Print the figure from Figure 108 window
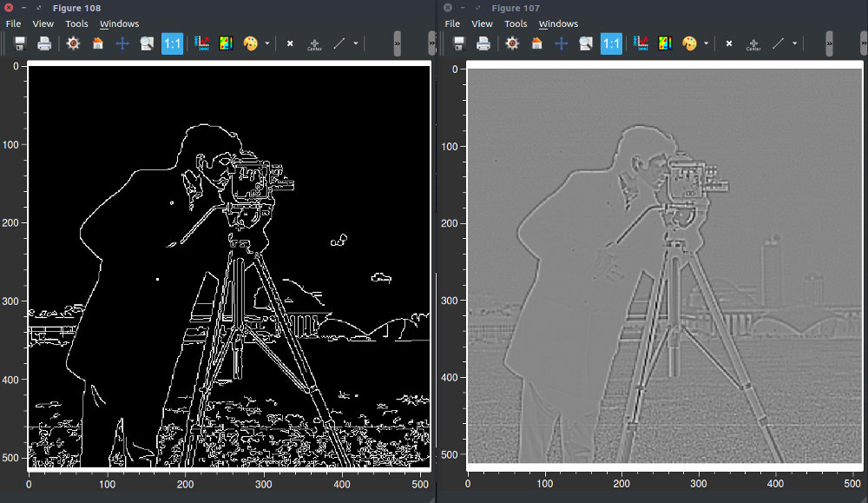Viewport: 868px width, 503px height. click(44, 43)
